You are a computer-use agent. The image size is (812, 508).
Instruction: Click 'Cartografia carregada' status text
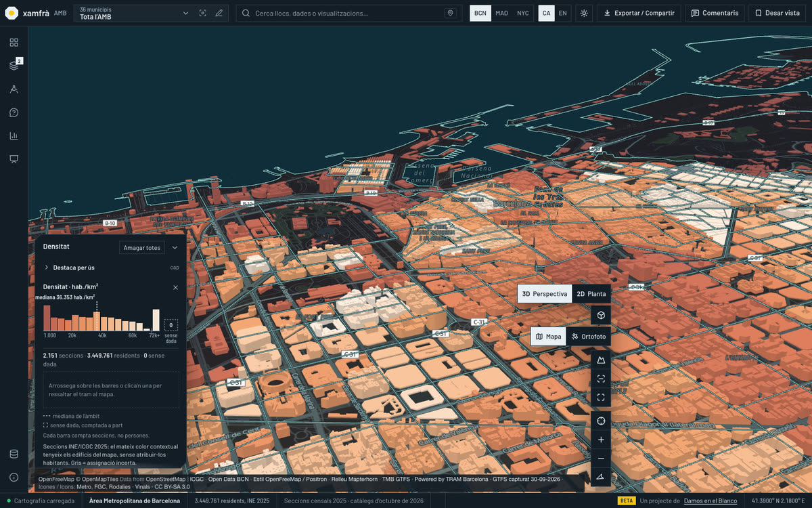pyautogui.click(x=44, y=501)
